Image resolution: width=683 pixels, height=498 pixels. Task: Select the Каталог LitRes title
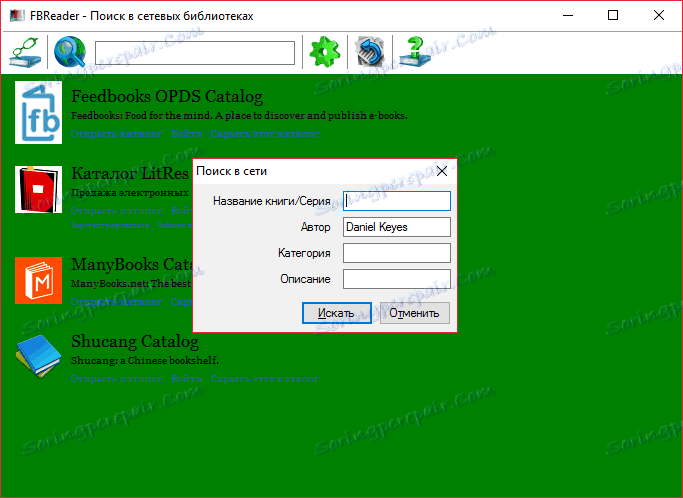[x=130, y=173]
